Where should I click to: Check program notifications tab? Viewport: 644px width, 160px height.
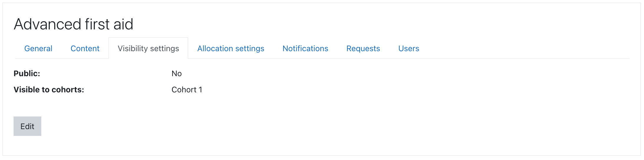pyautogui.click(x=305, y=49)
